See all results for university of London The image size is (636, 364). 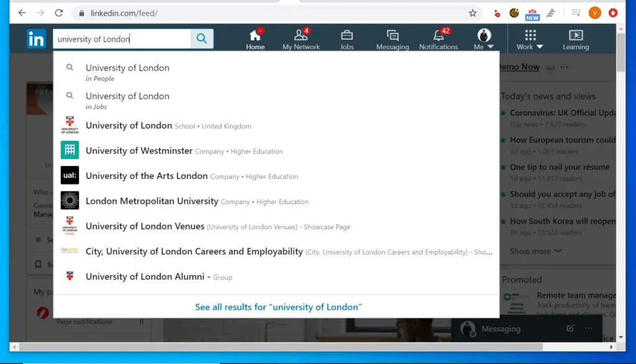click(x=278, y=306)
